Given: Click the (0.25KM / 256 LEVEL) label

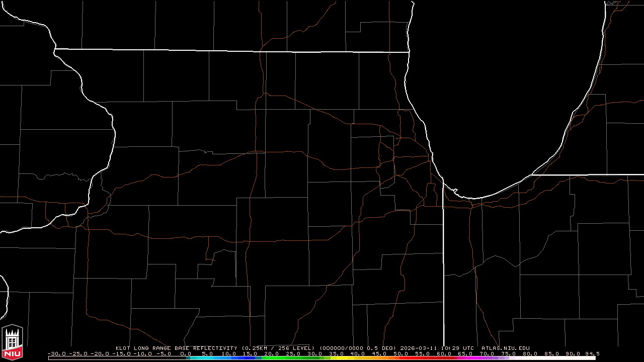Looking at the screenshot, I should 278,348.
